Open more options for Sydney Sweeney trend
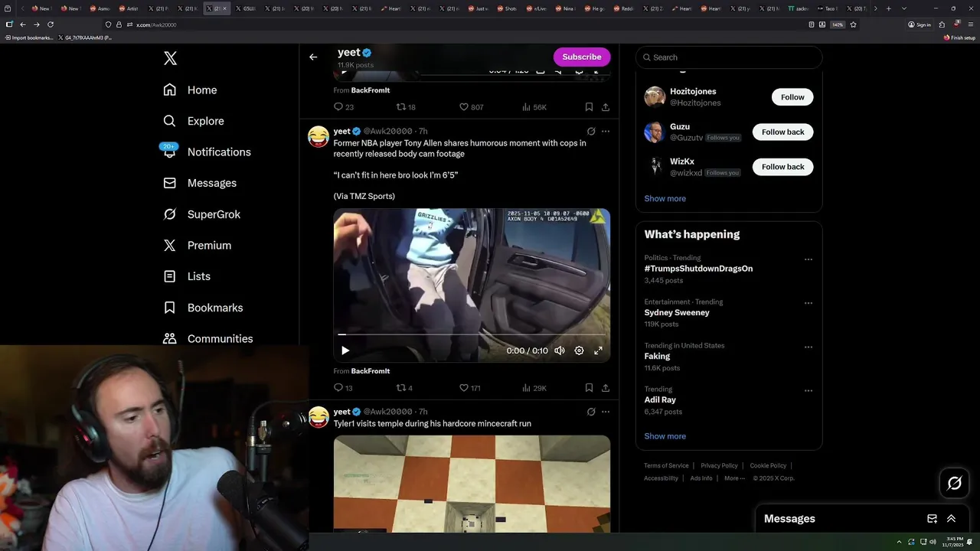 [808, 303]
